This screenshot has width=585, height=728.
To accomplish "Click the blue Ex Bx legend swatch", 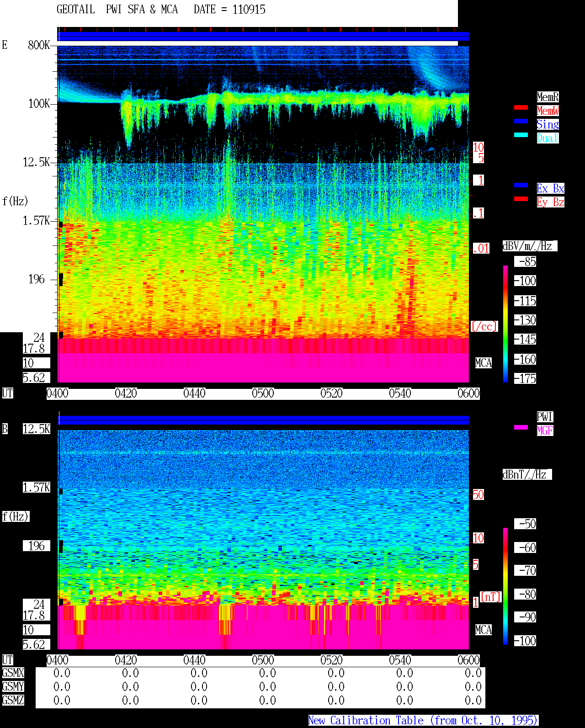I will [521, 185].
